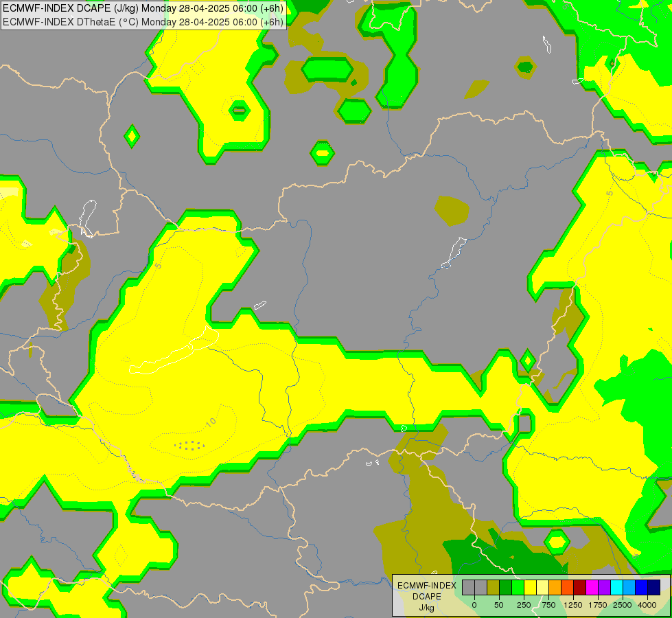Screen dimensions: 672x618
Task: Pick the pale yellow legend swatch
Action: [542, 587]
